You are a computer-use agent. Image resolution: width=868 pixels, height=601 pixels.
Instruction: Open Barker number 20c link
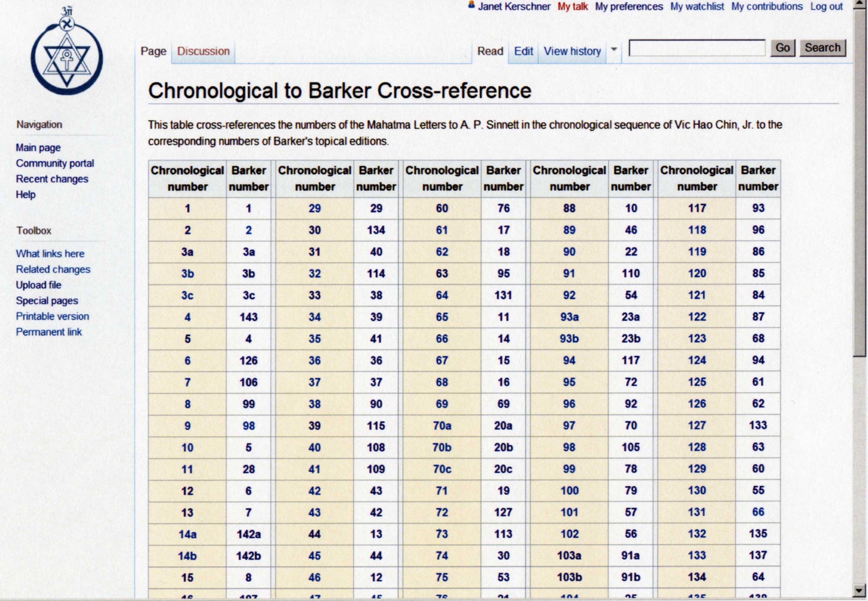point(503,469)
